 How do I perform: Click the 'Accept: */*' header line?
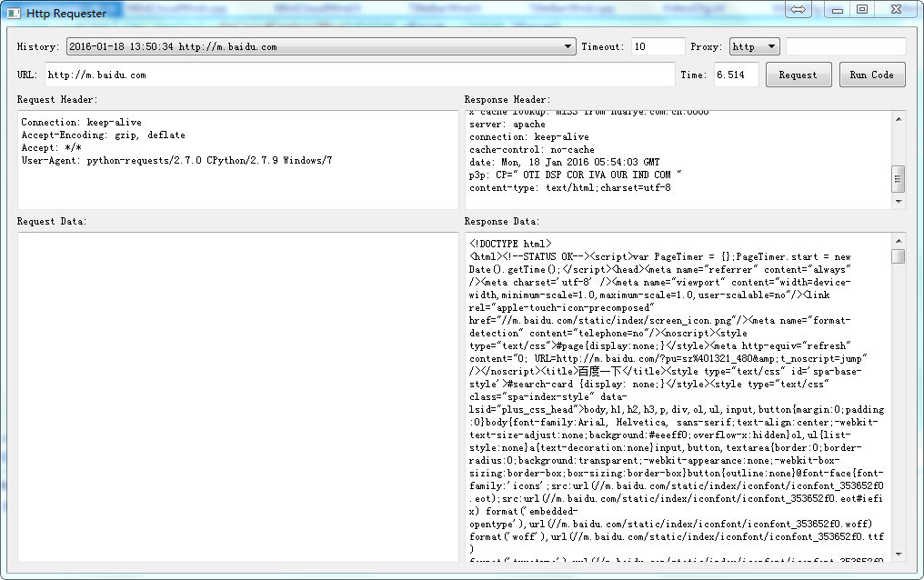click(51, 148)
